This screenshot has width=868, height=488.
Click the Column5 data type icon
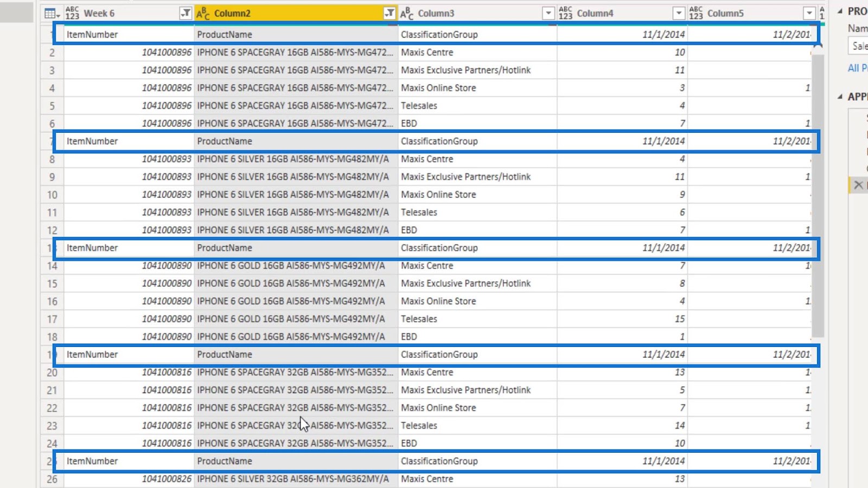click(696, 14)
